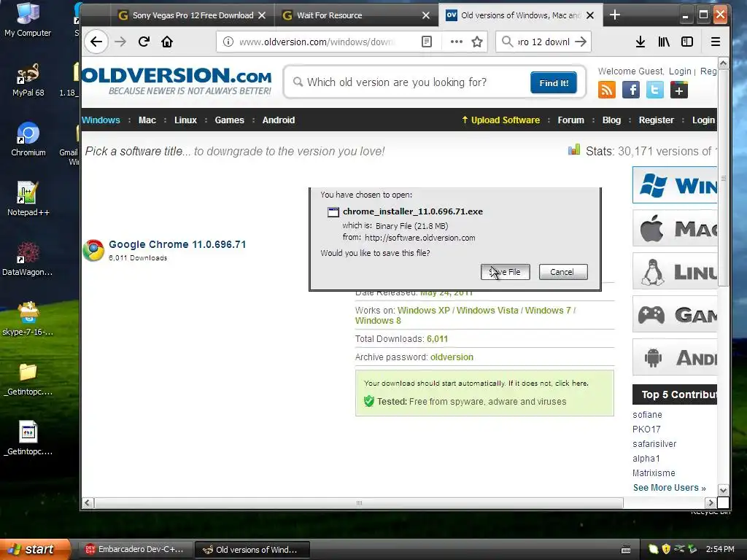Open My Computer desktop icon
This screenshot has height=560, width=747.
(x=28, y=20)
